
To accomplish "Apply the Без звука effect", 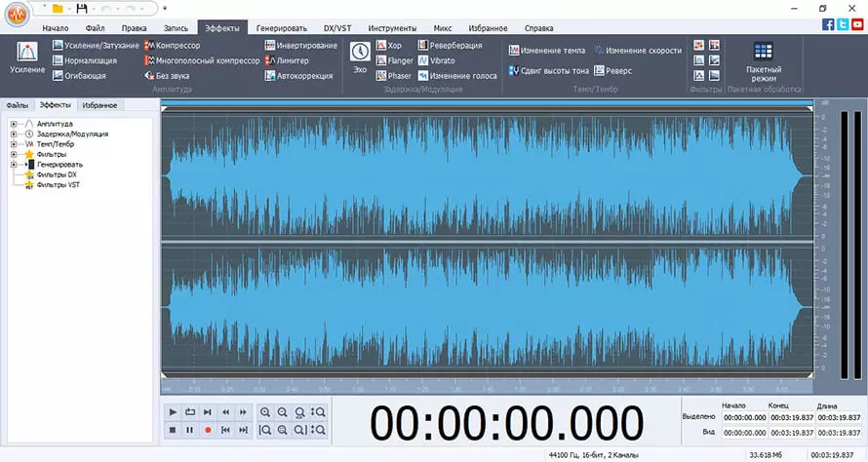I will [x=167, y=76].
